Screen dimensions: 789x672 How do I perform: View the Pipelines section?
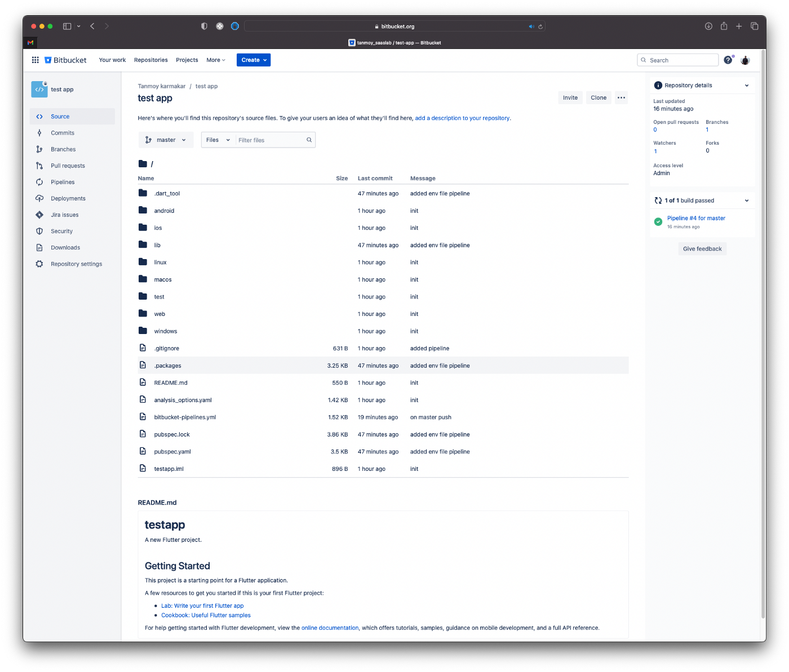coord(62,182)
